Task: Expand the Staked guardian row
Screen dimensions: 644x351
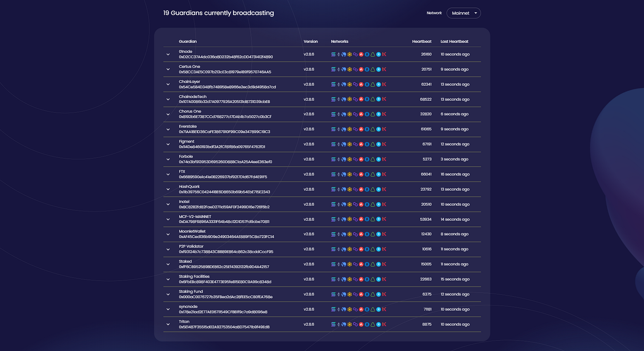Action: (168, 265)
